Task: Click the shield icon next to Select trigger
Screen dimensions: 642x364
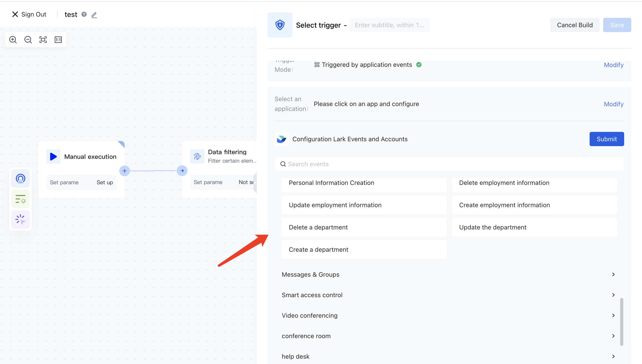Action: point(280,25)
